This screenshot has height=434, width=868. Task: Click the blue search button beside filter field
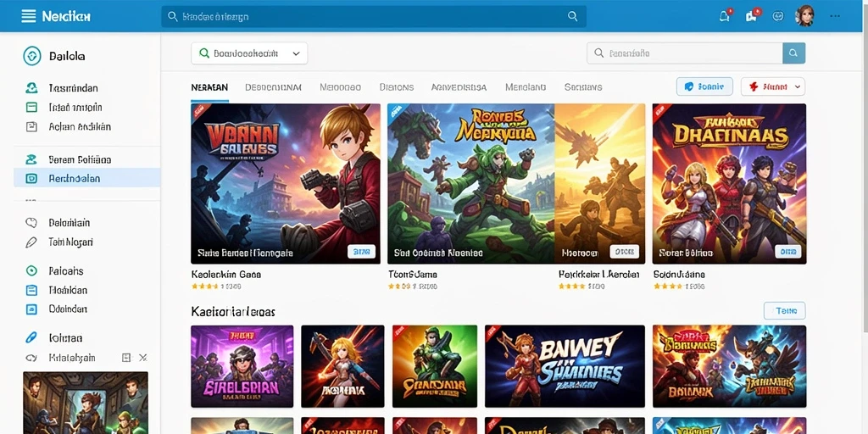pyautogui.click(x=793, y=53)
